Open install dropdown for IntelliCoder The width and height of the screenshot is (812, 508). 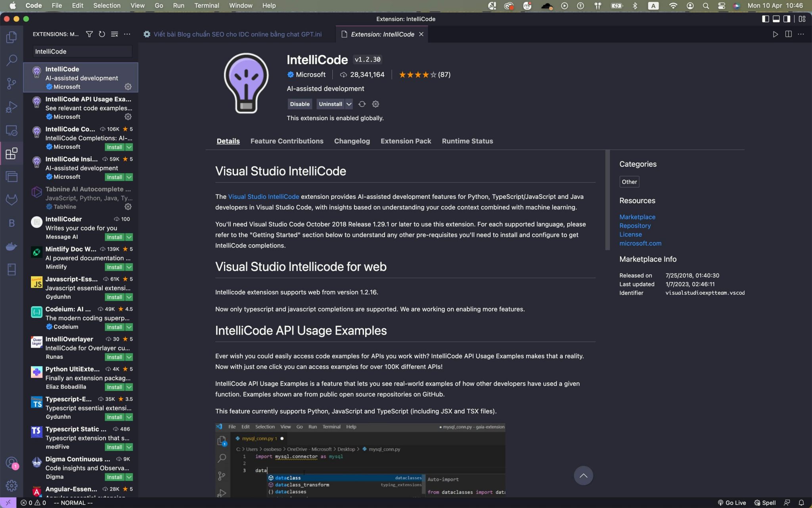pyautogui.click(x=129, y=237)
